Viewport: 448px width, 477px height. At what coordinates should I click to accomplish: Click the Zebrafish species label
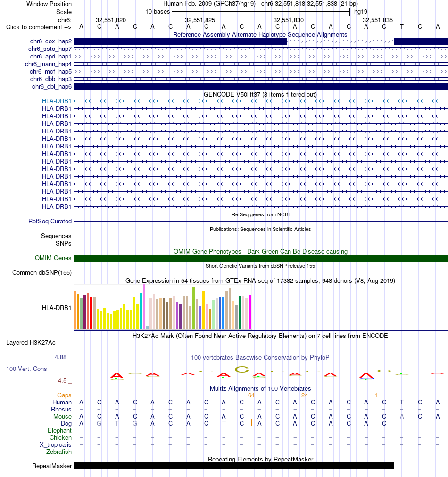coord(59,452)
